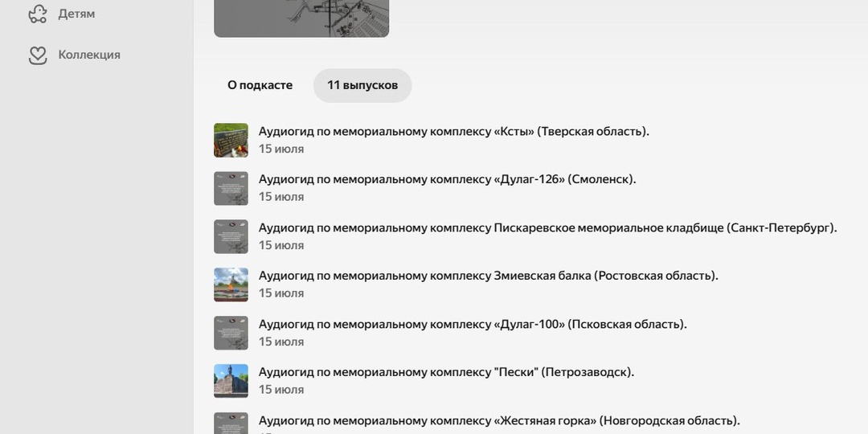Switch to the О подкасте tab
The height and width of the screenshot is (434, 868).
[260, 85]
